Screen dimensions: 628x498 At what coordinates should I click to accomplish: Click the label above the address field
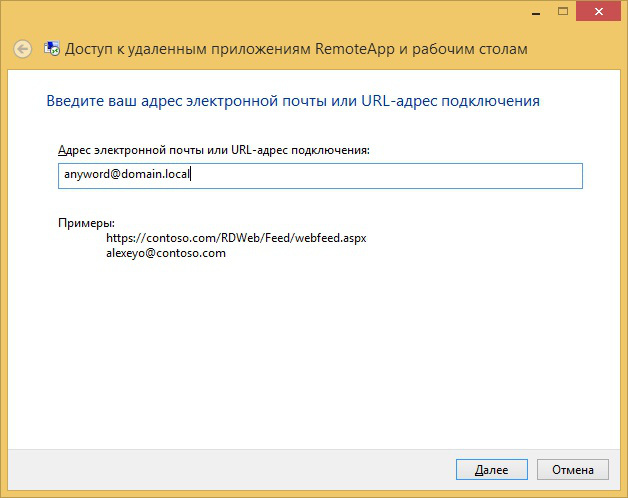[214, 149]
